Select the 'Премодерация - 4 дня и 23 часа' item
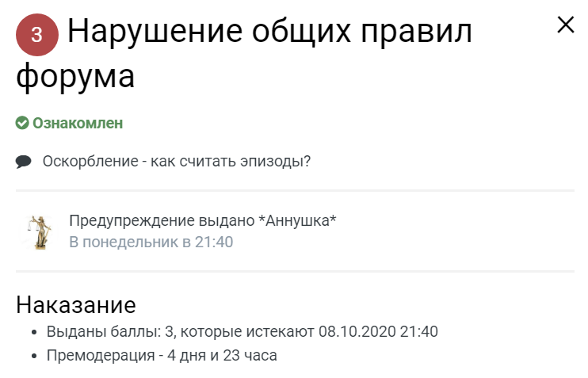The width and height of the screenshot is (588, 378). coord(162,355)
